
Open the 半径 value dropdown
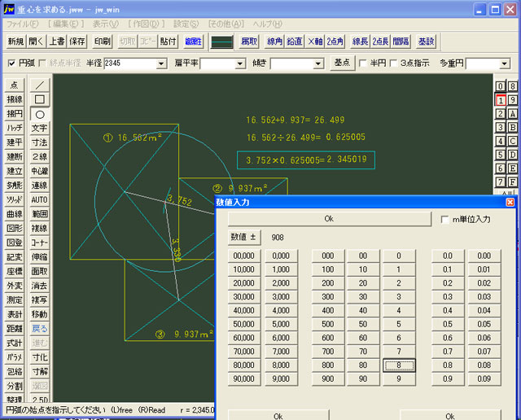[x=161, y=63]
